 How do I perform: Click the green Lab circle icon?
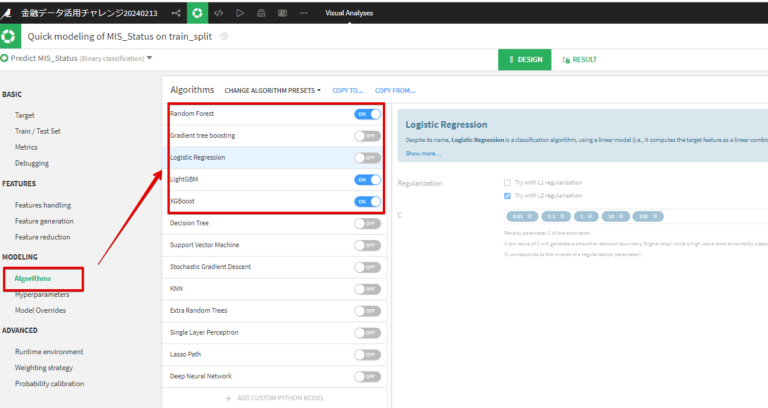coord(197,13)
